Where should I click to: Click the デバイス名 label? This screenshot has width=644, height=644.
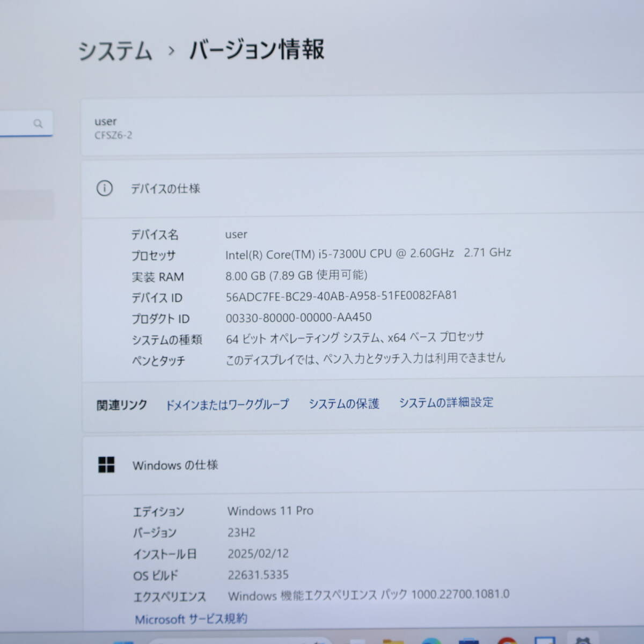[155, 235]
